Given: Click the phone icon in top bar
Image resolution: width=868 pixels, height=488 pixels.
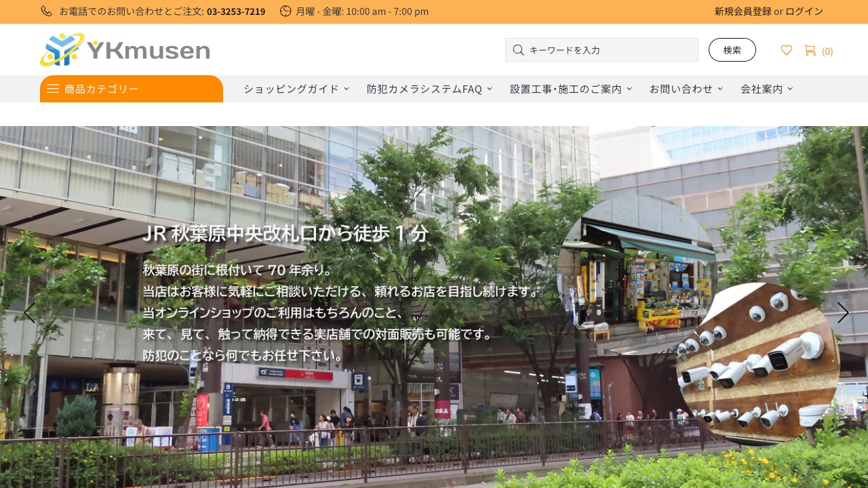Looking at the screenshot, I should 46,11.
